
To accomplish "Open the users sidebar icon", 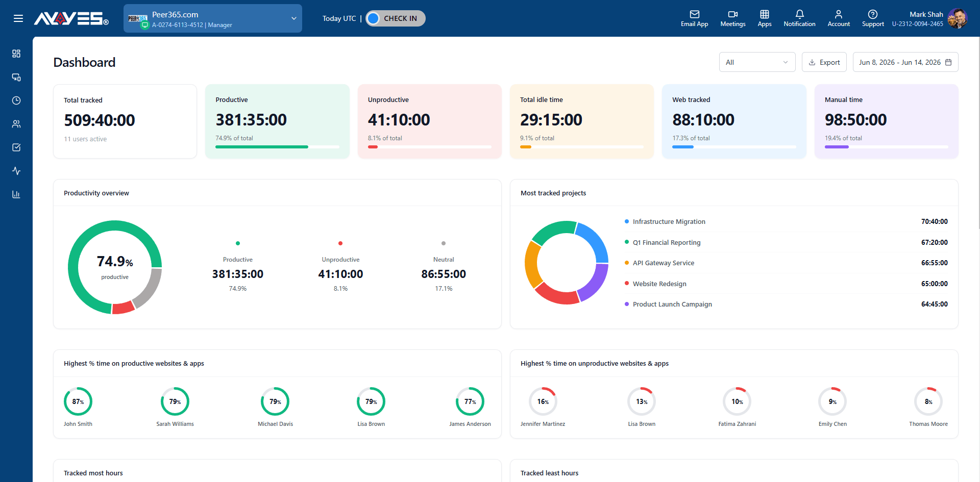I will [16, 124].
